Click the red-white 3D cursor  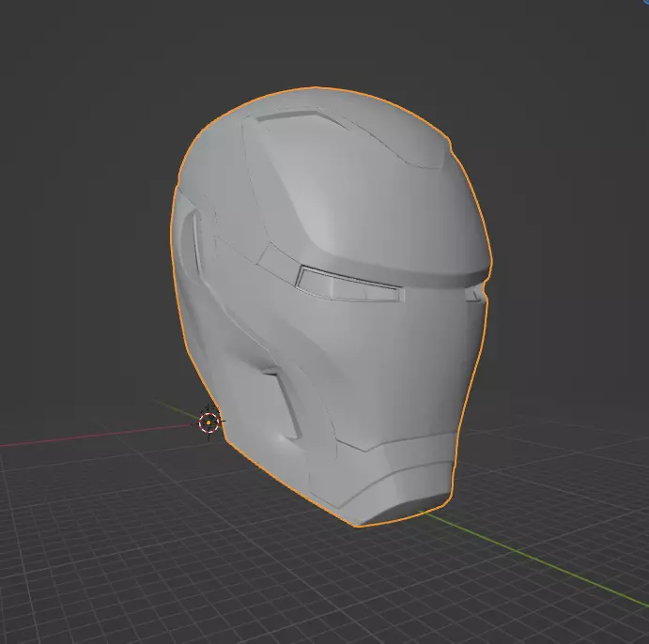click(209, 422)
